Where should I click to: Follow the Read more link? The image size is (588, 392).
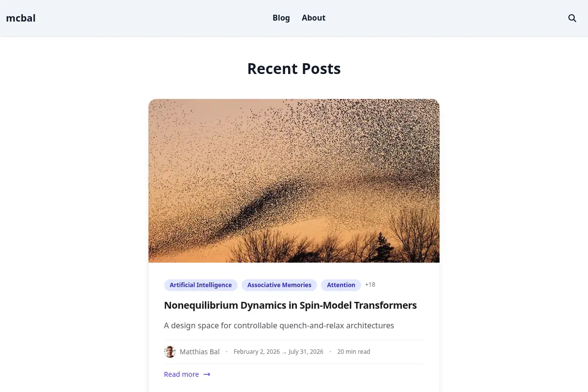187,374
